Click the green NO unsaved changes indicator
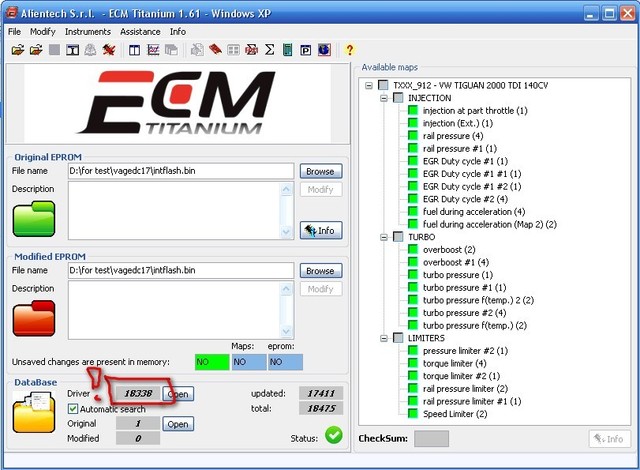Screen dimensions: 640x470 pyautogui.click(x=212, y=362)
